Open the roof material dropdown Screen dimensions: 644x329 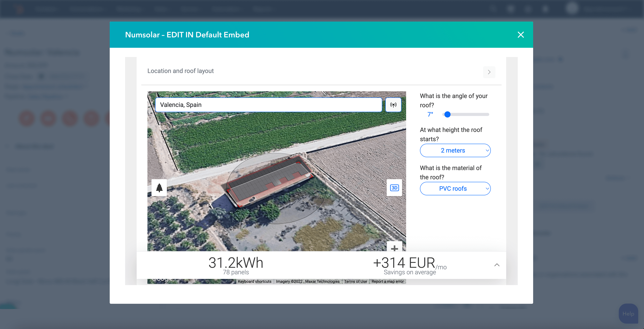tap(455, 188)
